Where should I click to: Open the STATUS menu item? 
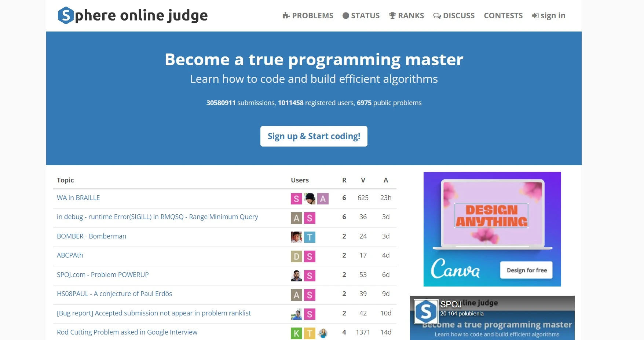[x=361, y=16]
